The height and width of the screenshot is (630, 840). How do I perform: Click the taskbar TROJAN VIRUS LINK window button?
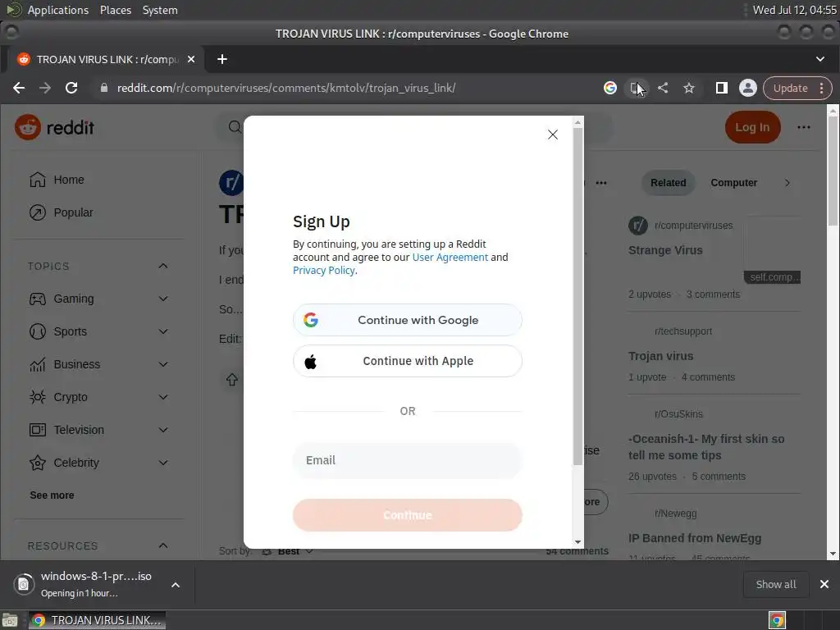97,620
